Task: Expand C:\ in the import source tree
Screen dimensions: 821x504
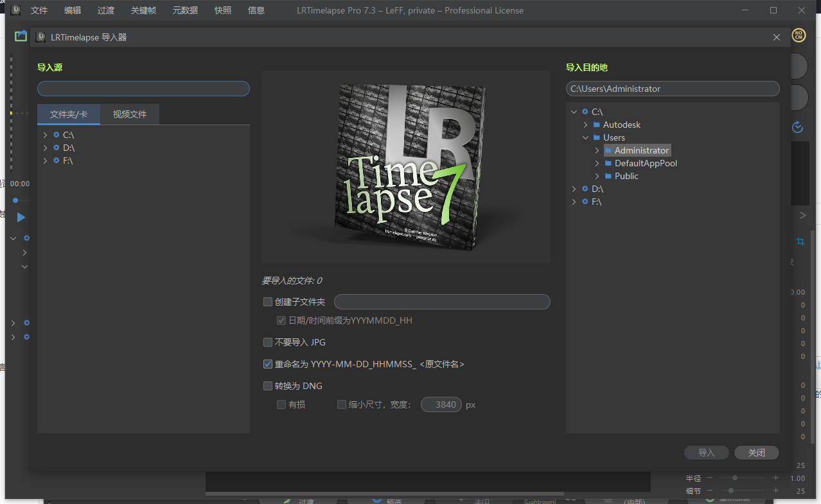Action: tap(45, 135)
